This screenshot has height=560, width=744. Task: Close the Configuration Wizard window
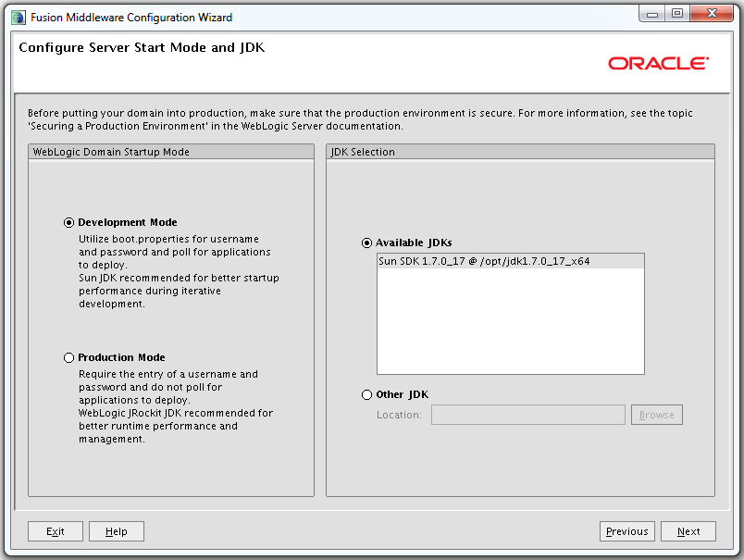[x=712, y=14]
